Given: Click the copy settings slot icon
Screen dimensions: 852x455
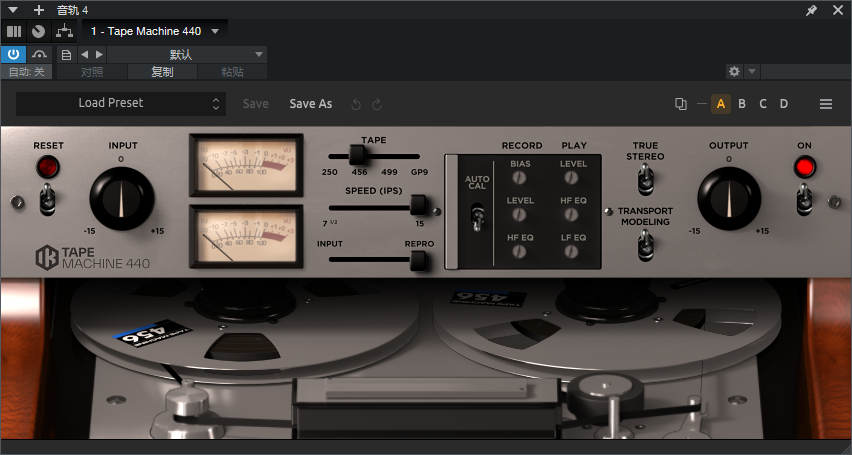Looking at the screenshot, I should (x=680, y=104).
